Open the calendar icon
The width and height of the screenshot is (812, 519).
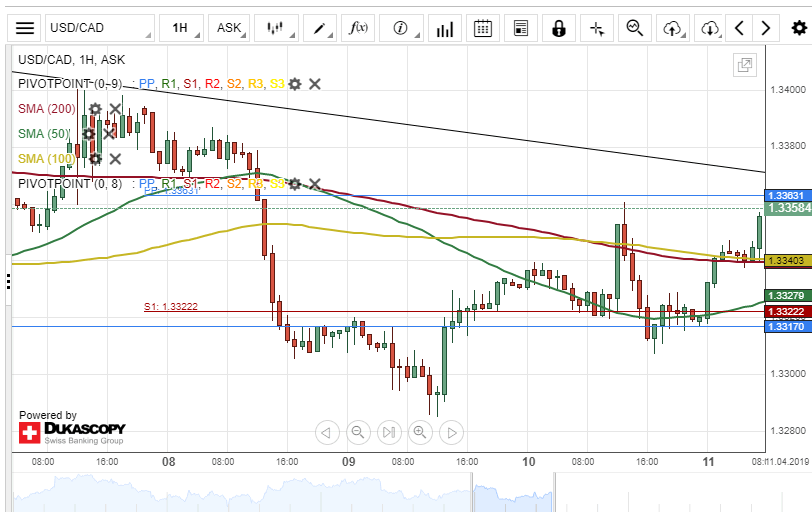(x=483, y=28)
